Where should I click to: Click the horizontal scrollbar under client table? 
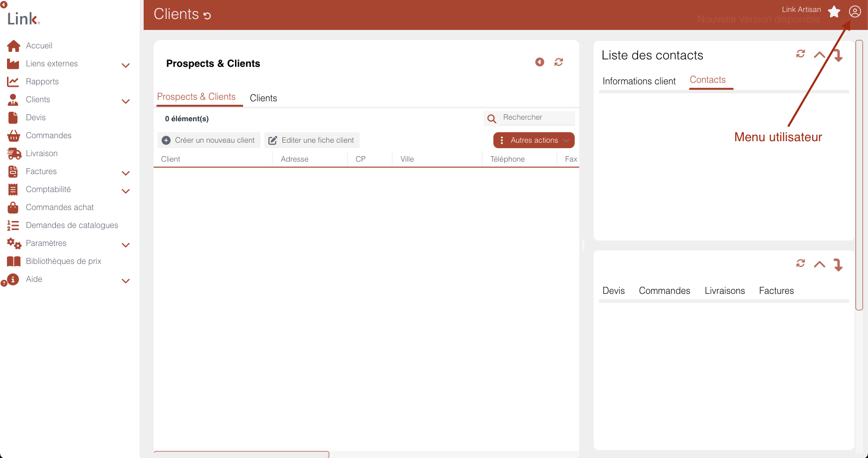[x=241, y=454]
